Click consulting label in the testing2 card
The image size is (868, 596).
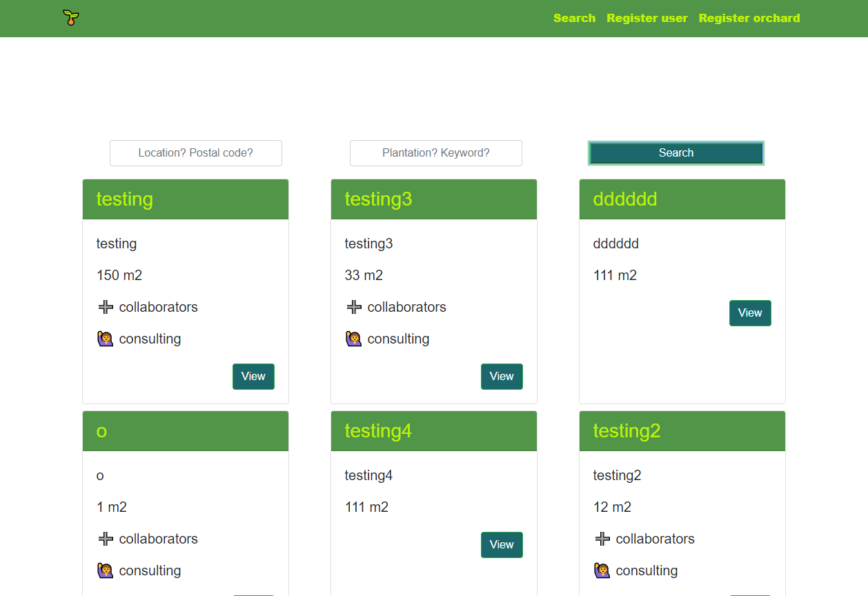point(647,570)
